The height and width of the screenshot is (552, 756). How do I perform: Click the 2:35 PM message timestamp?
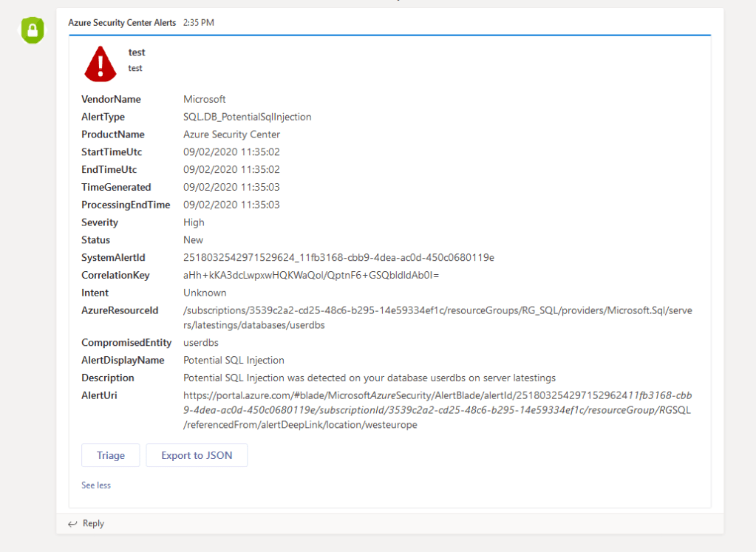pyautogui.click(x=199, y=23)
